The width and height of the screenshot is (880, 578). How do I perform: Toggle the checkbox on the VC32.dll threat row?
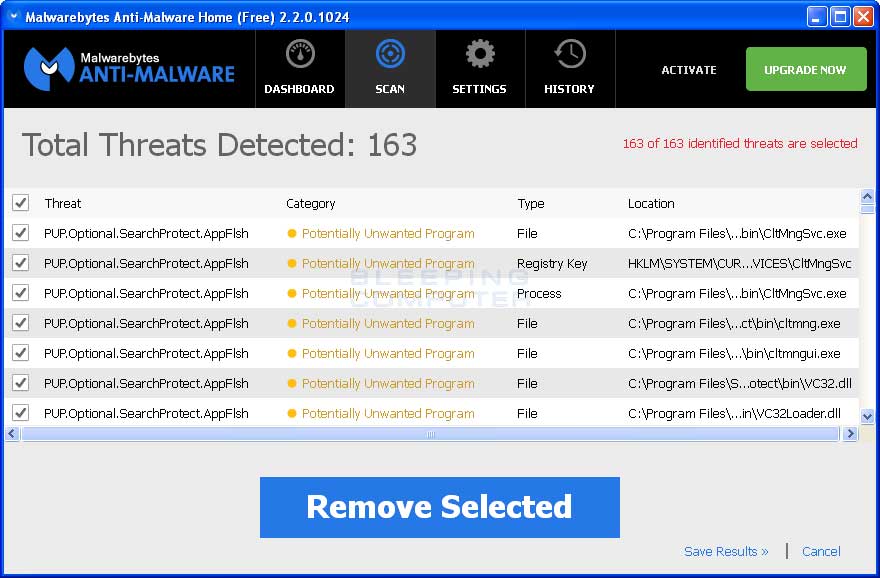coord(21,383)
